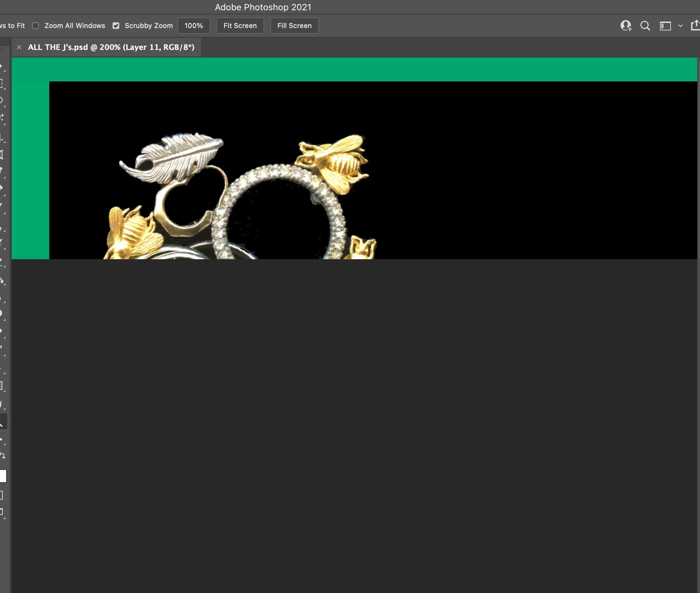Click the Share document icon
Image resolution: width=700 pixels, height=593 pixels.
coord(696,25)
